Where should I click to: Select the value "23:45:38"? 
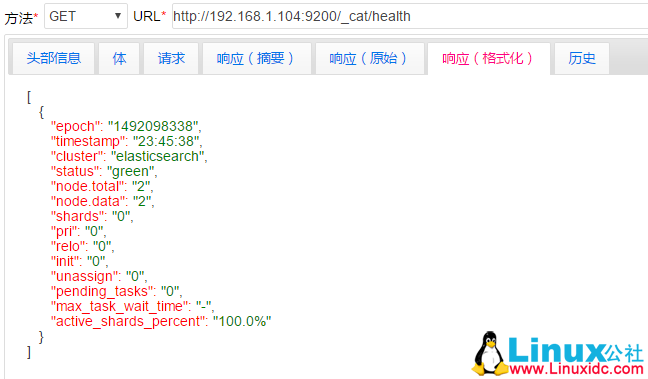click(x=166, y=141)
